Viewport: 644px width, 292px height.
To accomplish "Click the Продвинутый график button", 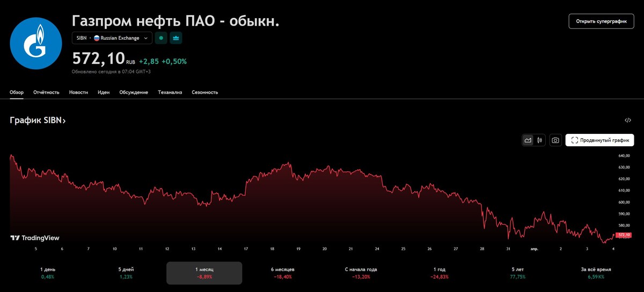I will pos(600,140).
